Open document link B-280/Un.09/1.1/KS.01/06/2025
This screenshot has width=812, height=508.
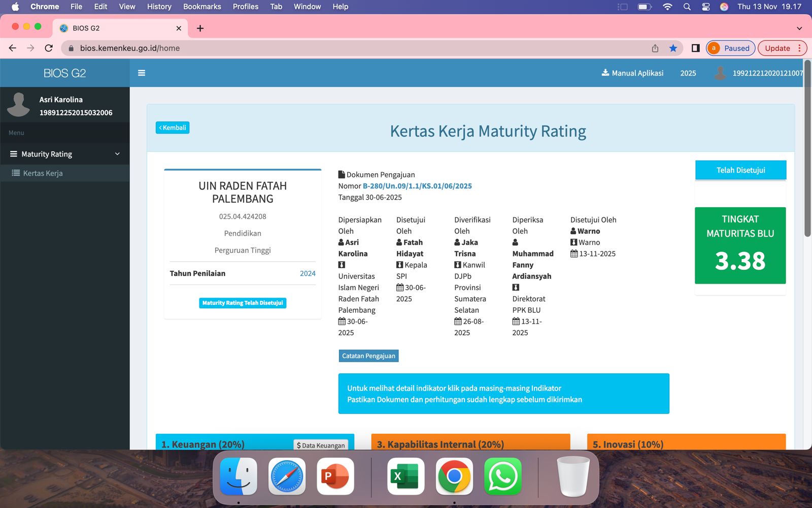(x=417, y=186)
